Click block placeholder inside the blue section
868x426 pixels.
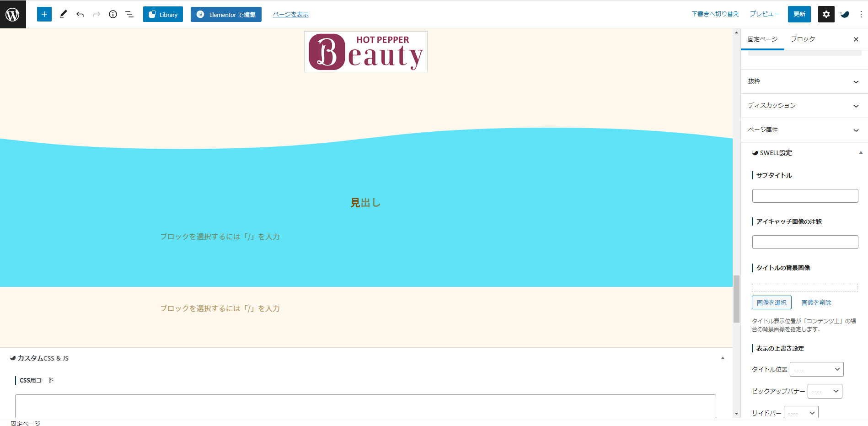220,237
